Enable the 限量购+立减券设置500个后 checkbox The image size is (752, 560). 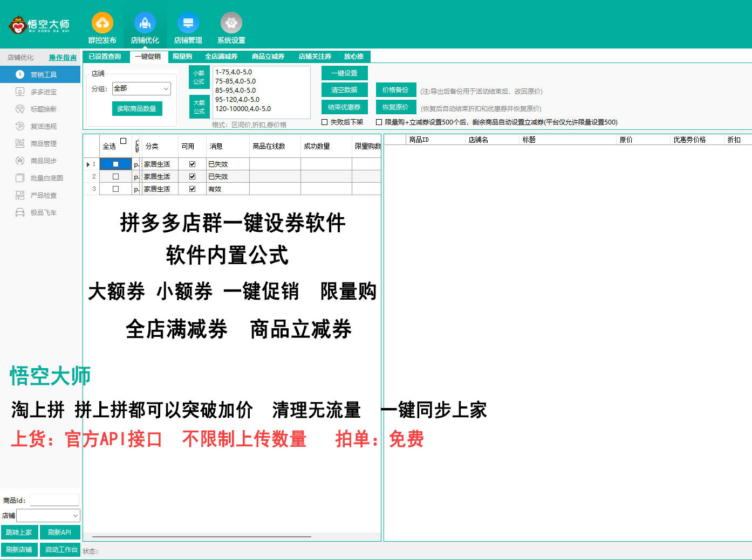(x=379, y=122)
